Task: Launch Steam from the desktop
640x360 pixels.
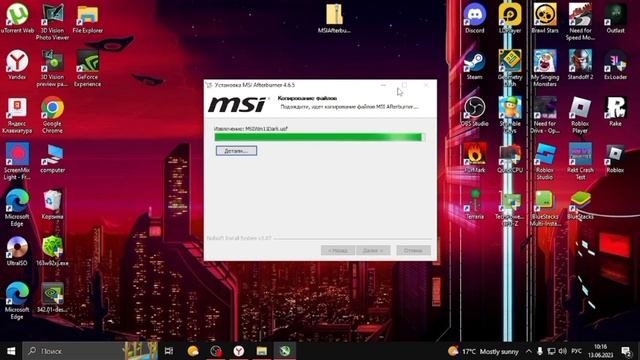Action: click(x=475, y=64)
